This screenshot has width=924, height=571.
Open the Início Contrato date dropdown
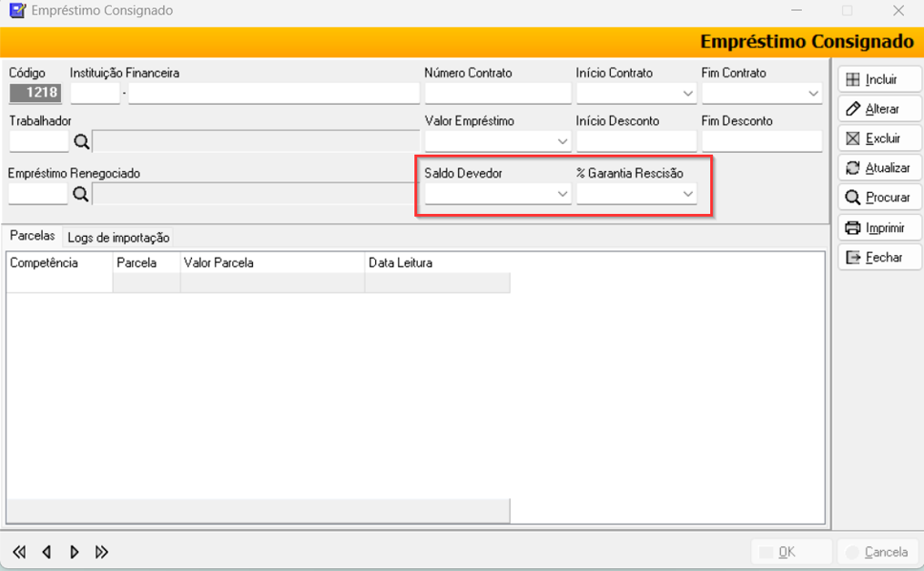[x=687, y=93]
